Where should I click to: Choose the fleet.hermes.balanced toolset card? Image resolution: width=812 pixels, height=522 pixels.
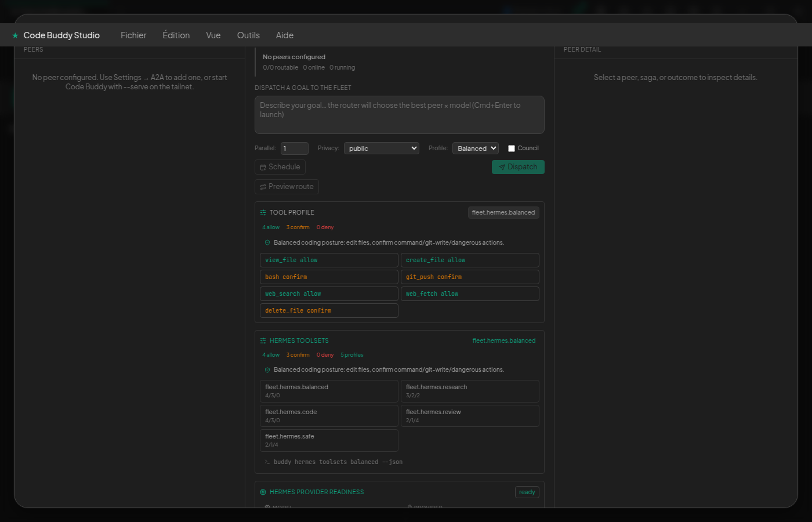(329, 391)
